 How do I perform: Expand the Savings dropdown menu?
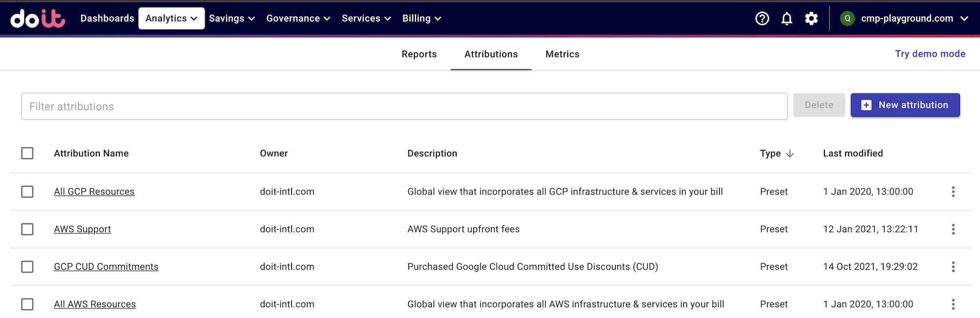coord(232,18)
